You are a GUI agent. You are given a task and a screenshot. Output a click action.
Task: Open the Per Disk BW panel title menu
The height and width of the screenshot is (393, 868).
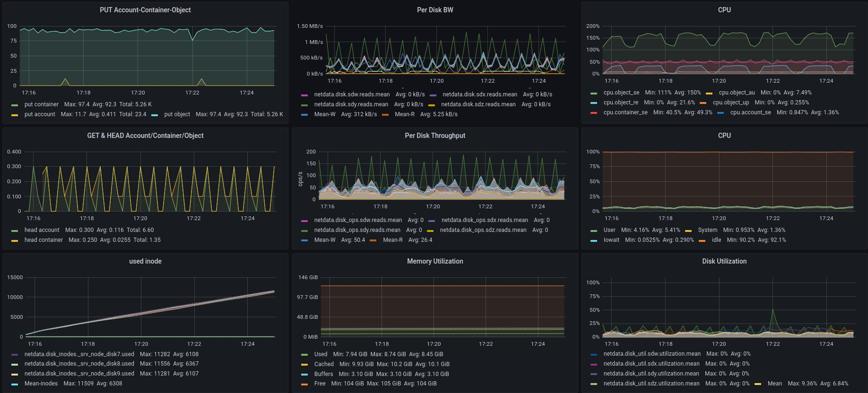tap(434, 10)
